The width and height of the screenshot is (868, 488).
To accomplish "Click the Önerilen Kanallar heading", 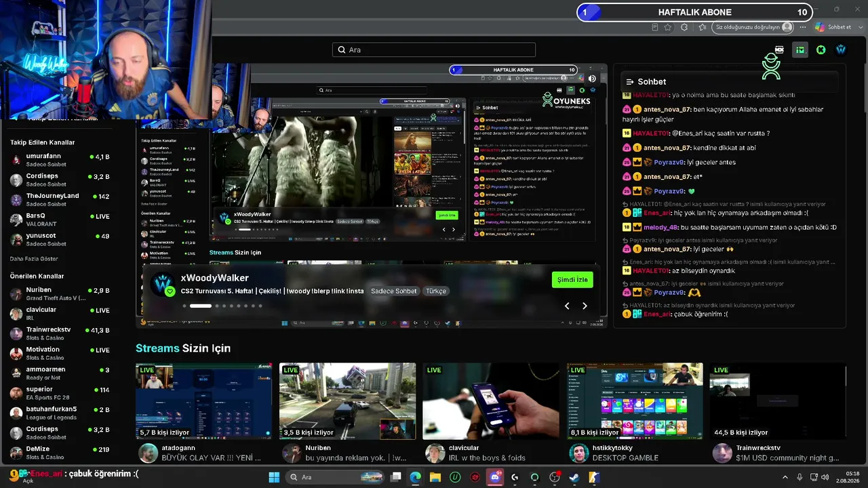I will pyautogui.click(x=37, y=276).
